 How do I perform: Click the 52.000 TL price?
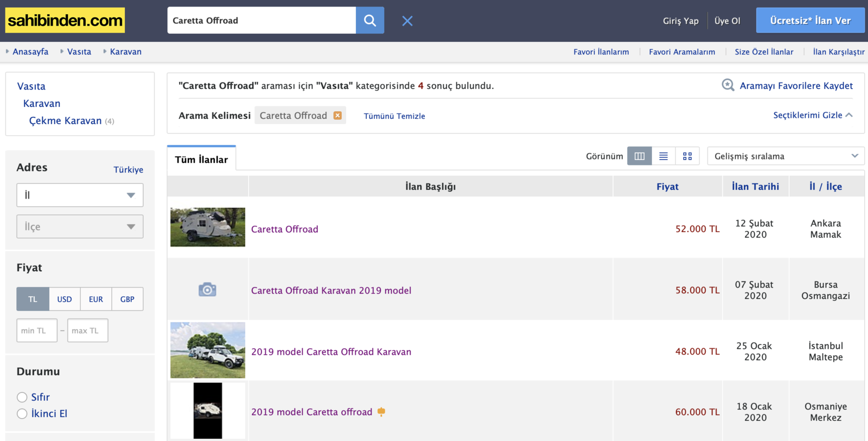click(698, 229)
